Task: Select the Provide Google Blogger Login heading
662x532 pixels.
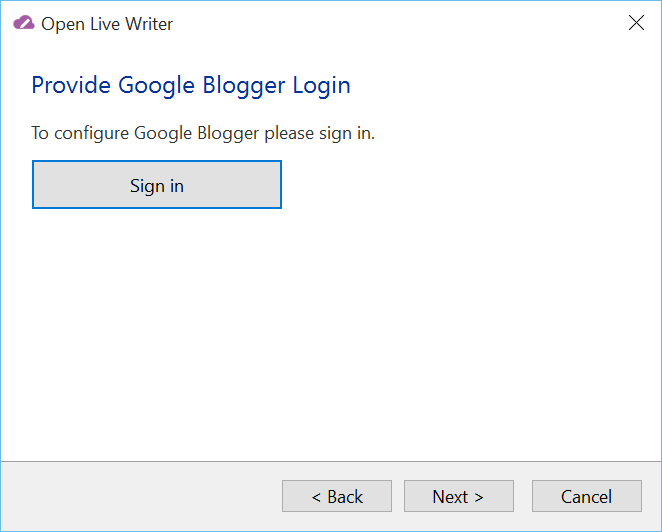Action: 191,86
